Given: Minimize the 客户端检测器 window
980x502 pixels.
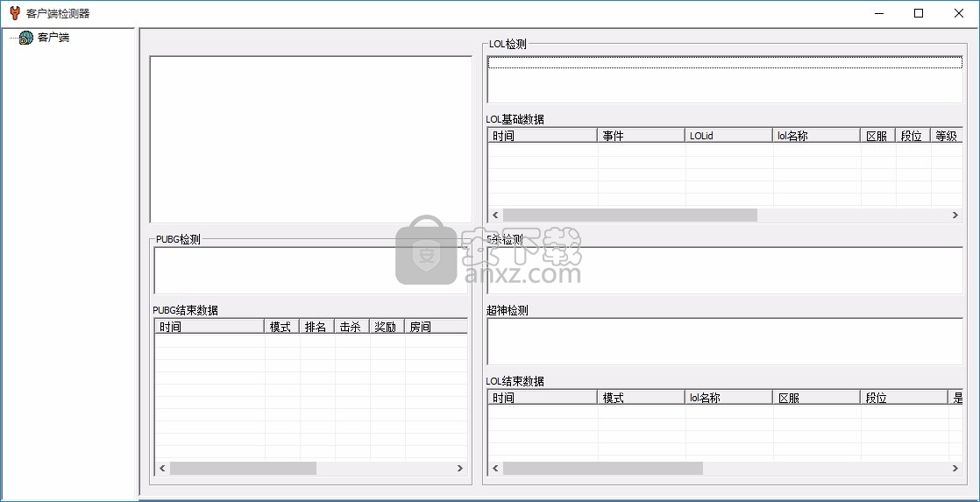Looking at the screenshot, I should (878, 13).
